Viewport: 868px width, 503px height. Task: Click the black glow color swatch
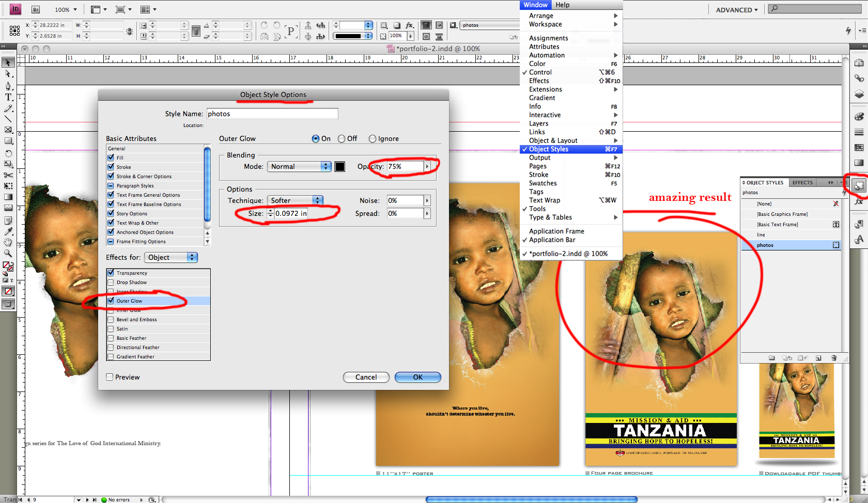[339, 166]
